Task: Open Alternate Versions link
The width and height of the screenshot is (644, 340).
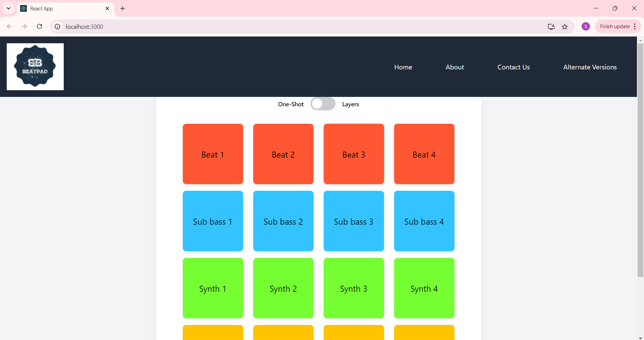Action: [590, 67]
